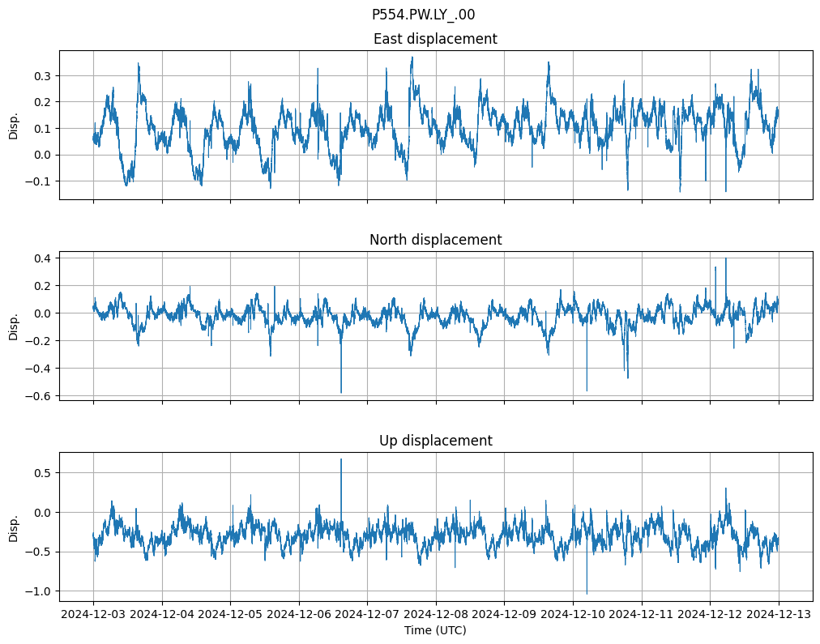The image size is (820, 644).
Task: Click the 2024-12-13 date tick label
Action: pos(779,614)
